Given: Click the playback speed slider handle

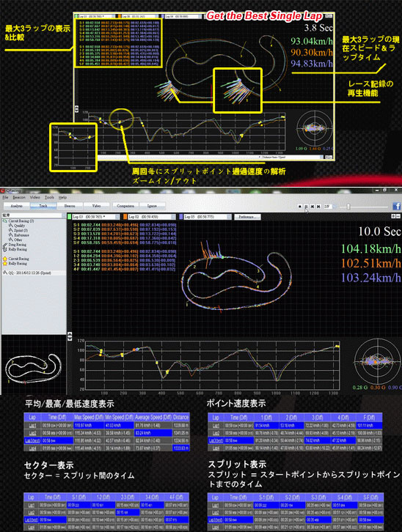Looking at the screenshot, I should (348, 207).
